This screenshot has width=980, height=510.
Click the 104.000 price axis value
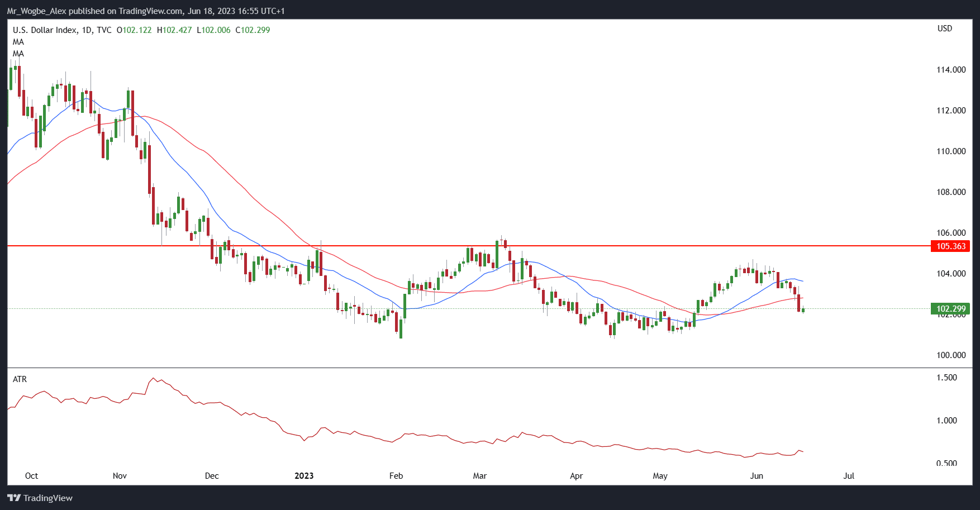[951, 274]
